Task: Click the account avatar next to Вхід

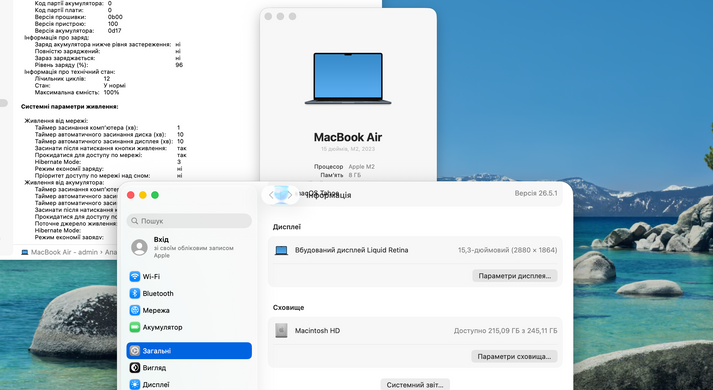Action: [139, 247]
